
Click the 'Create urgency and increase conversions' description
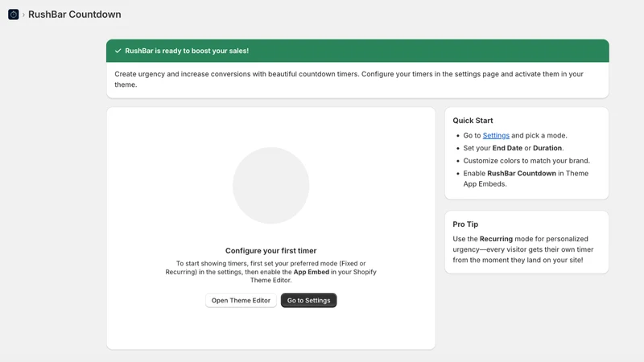(349, 79)
